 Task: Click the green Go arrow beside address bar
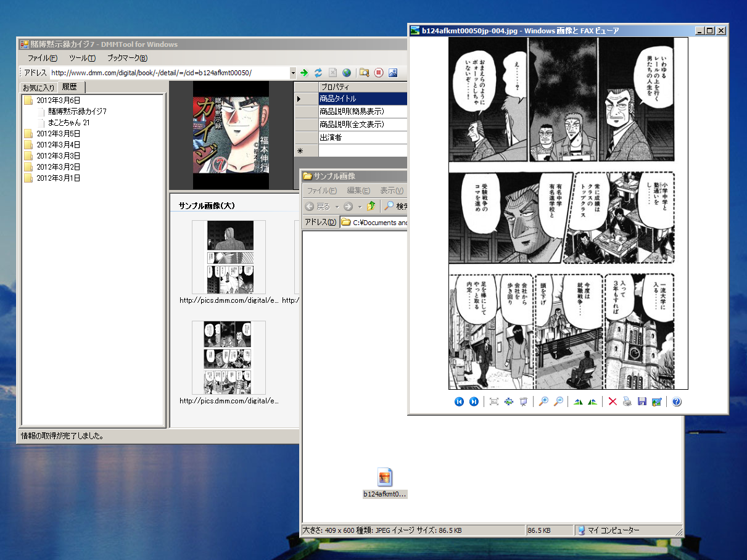[x=304, y=73]
